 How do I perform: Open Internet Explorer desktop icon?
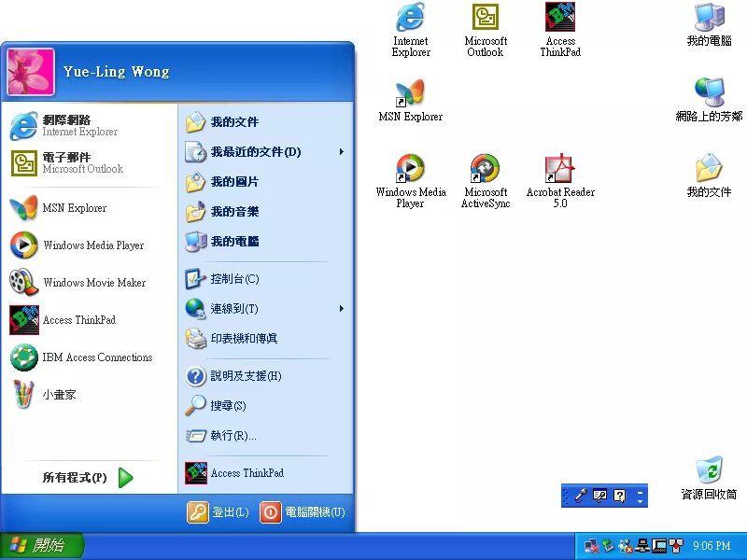(x=410, y=30)
